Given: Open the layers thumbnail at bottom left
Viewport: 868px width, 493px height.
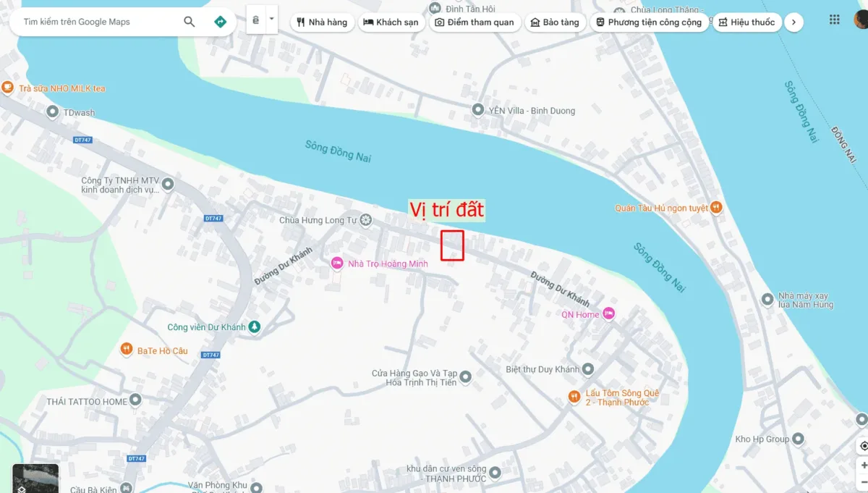Looking at the screenshot, I should coord(35,478).
